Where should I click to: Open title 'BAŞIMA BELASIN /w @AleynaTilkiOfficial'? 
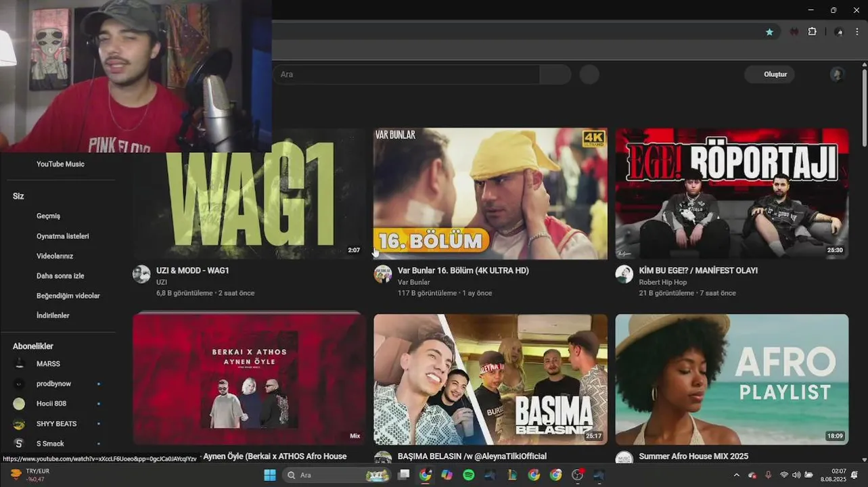[472, 457]
